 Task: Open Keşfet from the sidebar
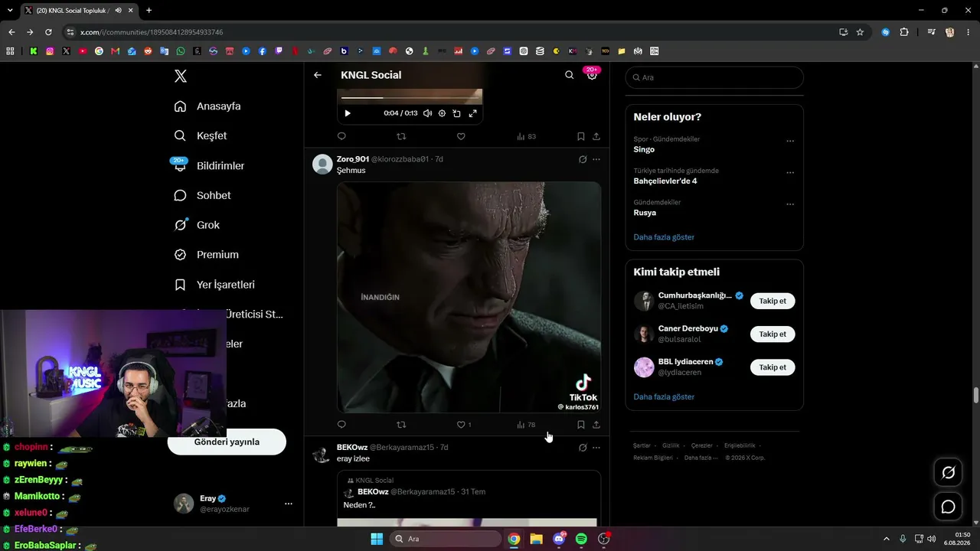(201, 135)
